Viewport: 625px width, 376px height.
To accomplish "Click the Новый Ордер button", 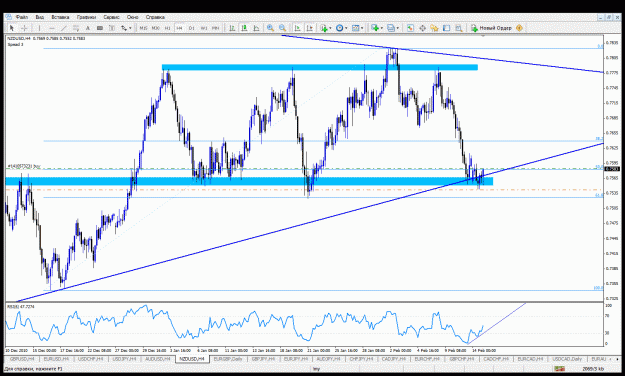I will (491, 28).
